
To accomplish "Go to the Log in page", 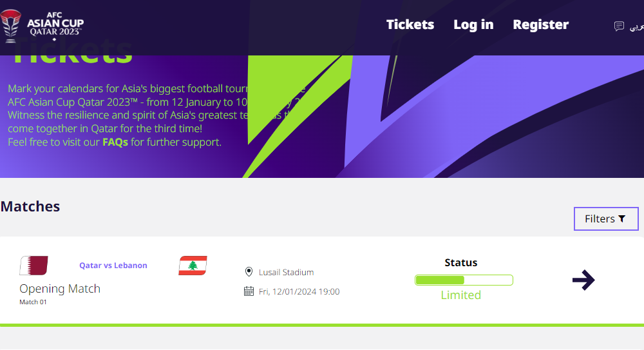I will point(473,24).
